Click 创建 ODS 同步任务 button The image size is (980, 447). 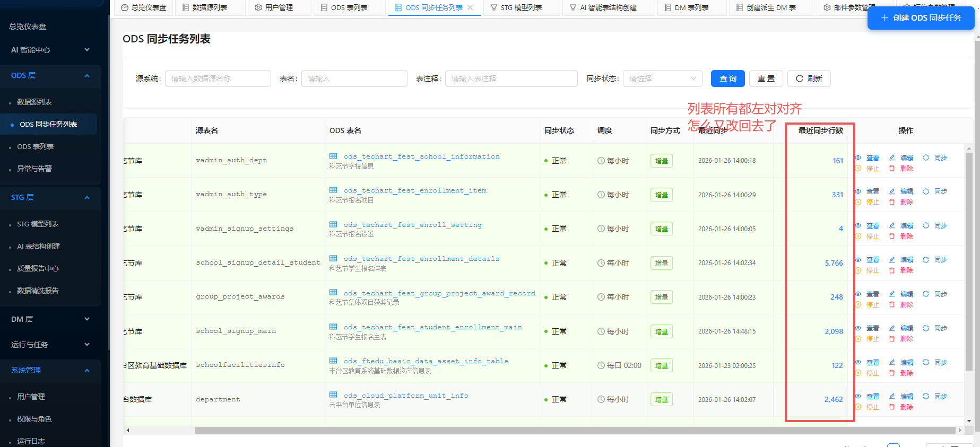point(921,18)
